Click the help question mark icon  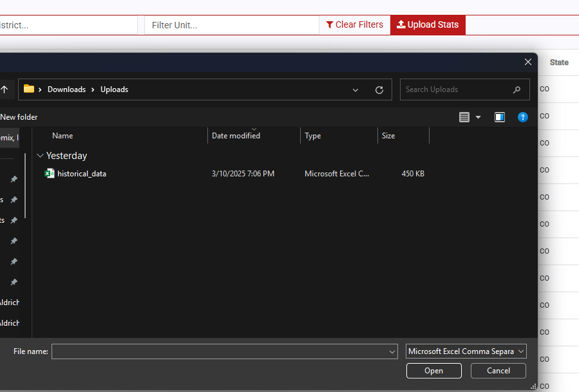[x=522, y=117]
